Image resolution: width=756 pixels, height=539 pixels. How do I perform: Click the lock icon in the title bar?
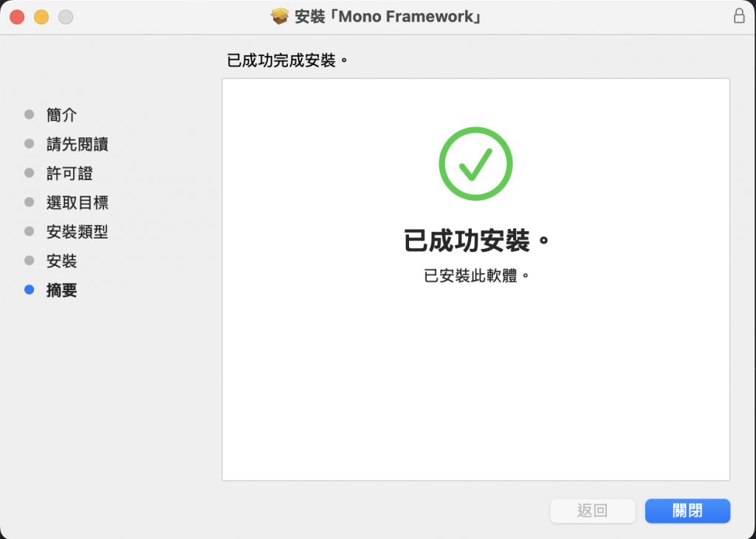coord(738,16)
